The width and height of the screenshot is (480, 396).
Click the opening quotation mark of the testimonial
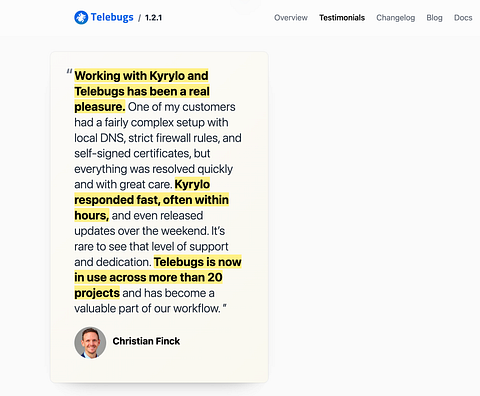[x=69, y=72]
